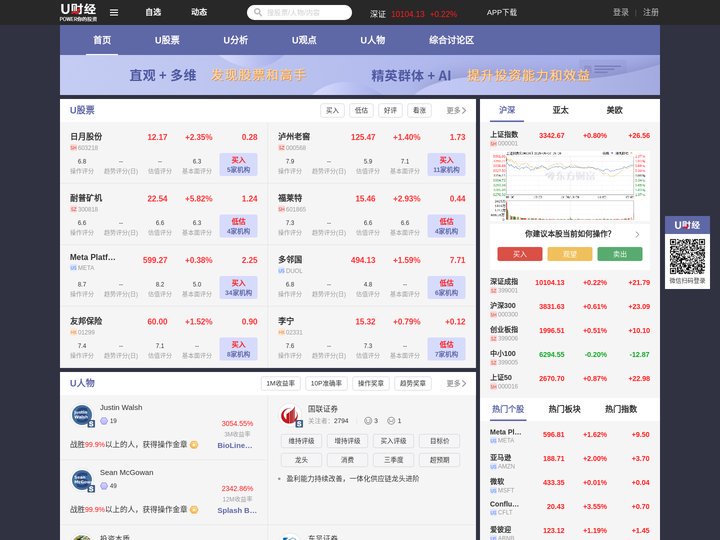Click 买入 11家机构 for 泸州老窖
720x540 pixels.
coord(446,165)
